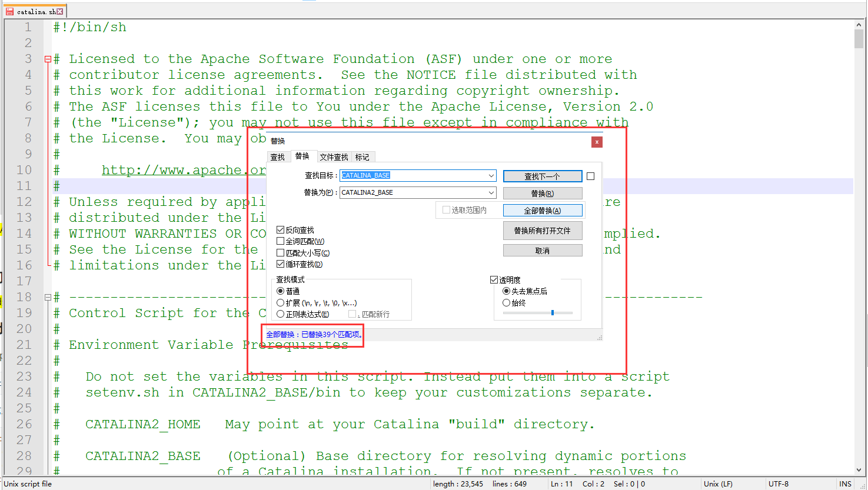
Task: Click Col : 2 status entry
Action: click(x=594, y=484)
